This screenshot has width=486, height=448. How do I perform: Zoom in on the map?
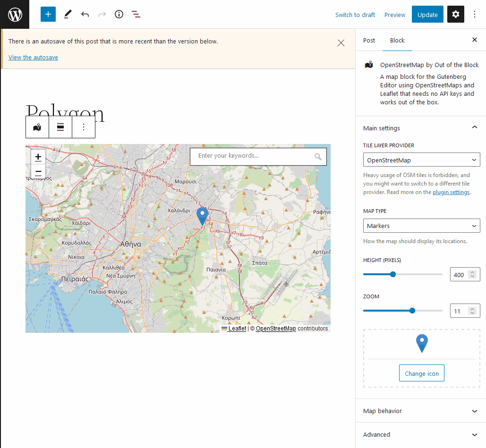pyautogui.click(x=38, y=157)
